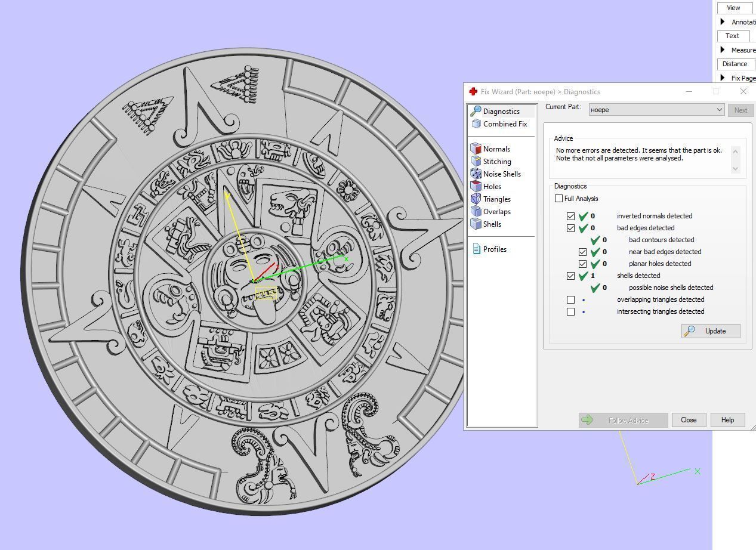Select the Stitching fix icon
Screen dimensions: 756x550
click(x=476, y=161)
